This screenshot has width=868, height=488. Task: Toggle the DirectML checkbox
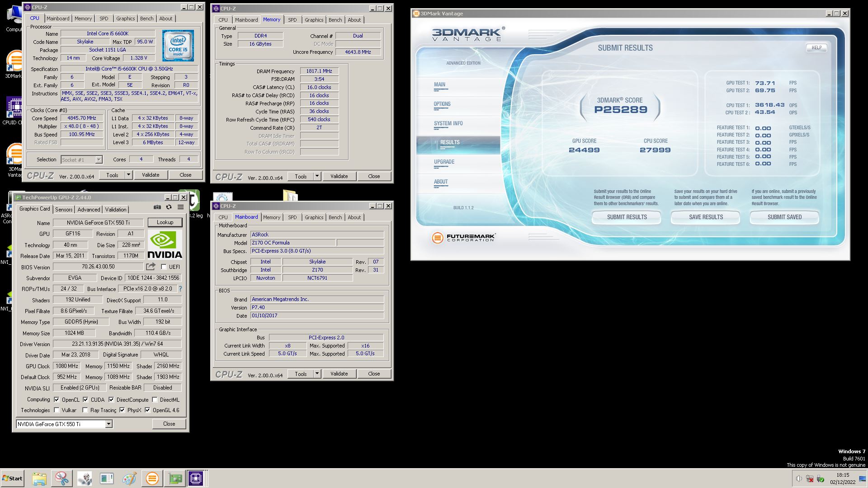pyautogui.click(x=155, y=400)
